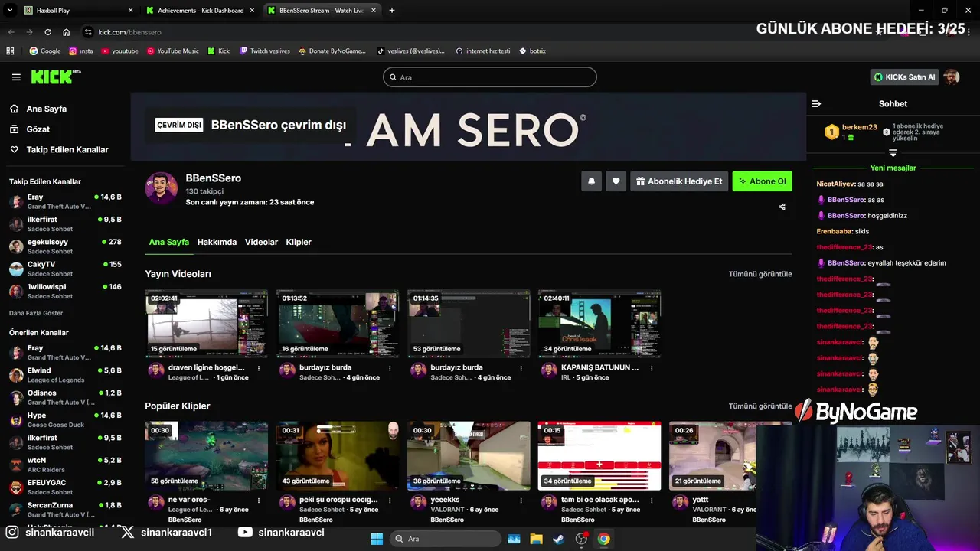This screenshot has width=980, height=551.
Task: Open EFEUYGAC recommended channel
Action: (65, 487)
